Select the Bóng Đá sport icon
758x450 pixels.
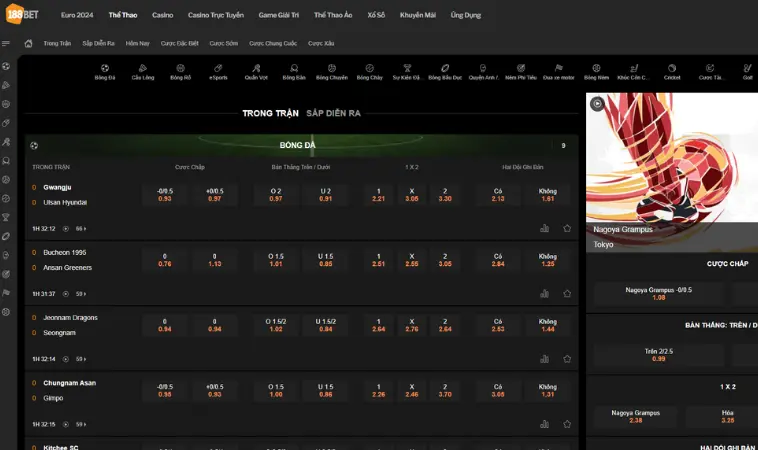pos(105,71)
